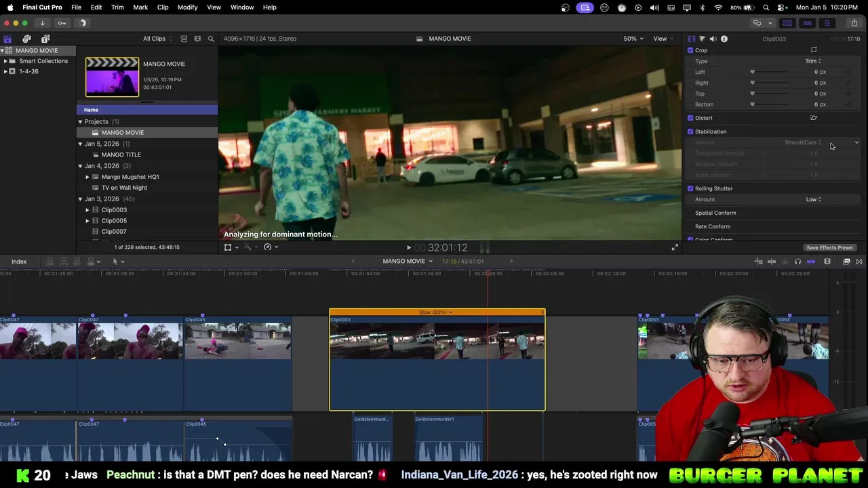Click the Import Media arrow button
The height and width of the screenshot is (488, 868).
pos(42,23)
